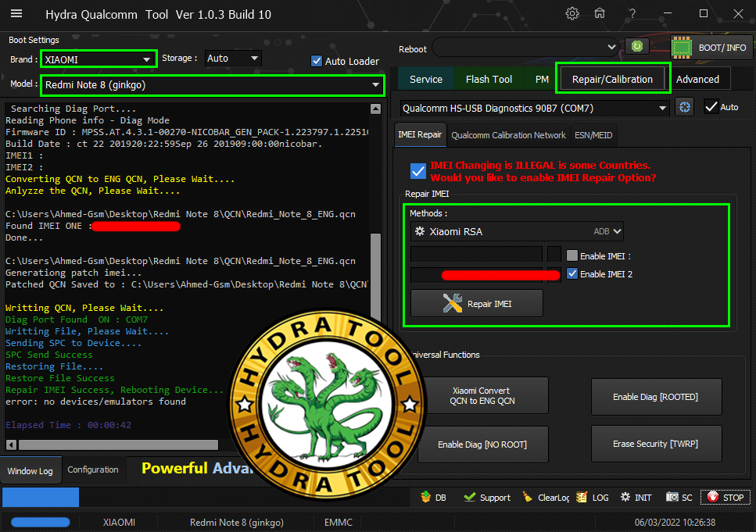Click Erase Security [TWRP] button
This screenshot has height=532, width=756.
[655, 444]
